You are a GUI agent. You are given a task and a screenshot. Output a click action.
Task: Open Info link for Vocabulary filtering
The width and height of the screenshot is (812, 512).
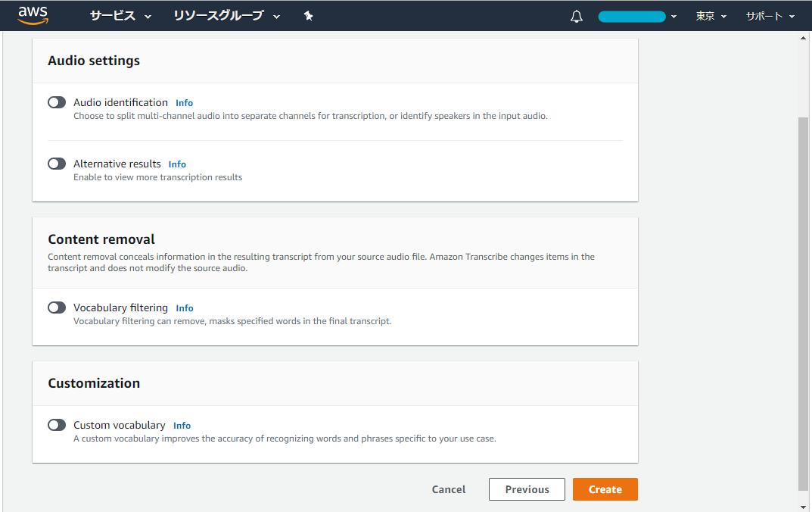click(185, 308)
